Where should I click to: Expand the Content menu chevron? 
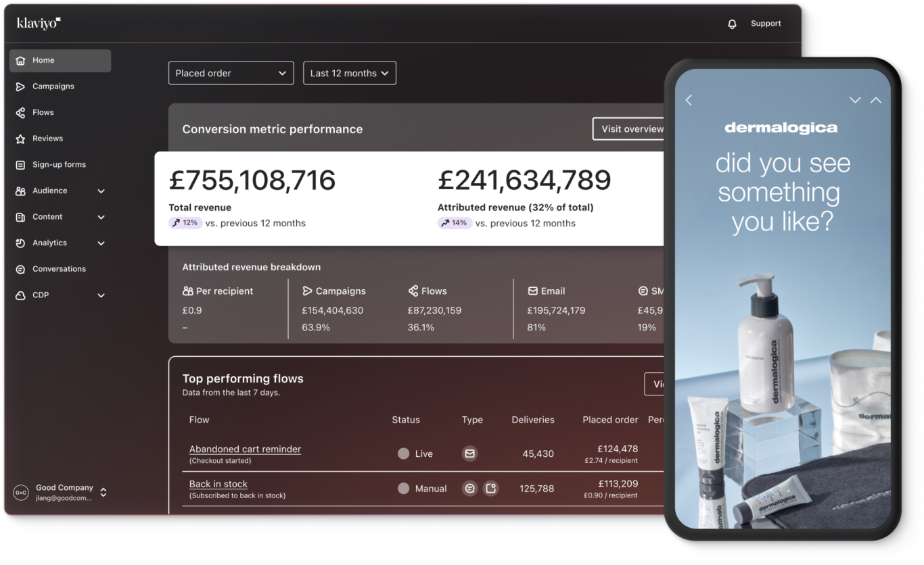101,217
